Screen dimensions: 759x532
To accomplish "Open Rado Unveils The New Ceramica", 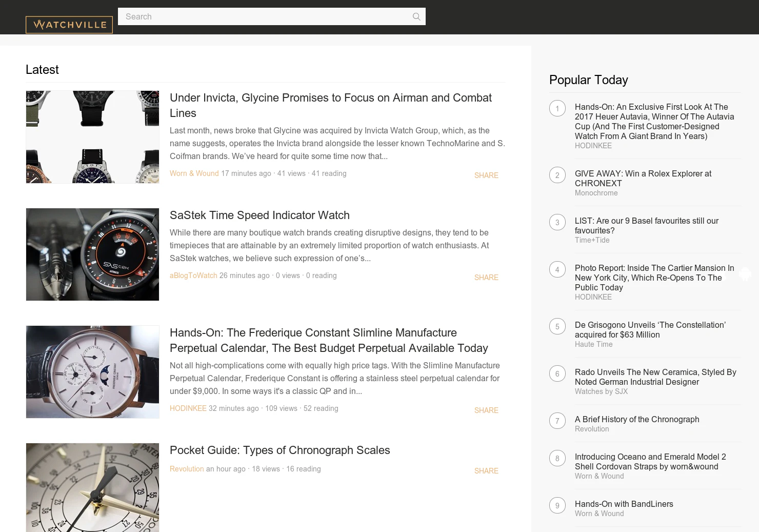I will pyautogui.click(x=655, y=377).
